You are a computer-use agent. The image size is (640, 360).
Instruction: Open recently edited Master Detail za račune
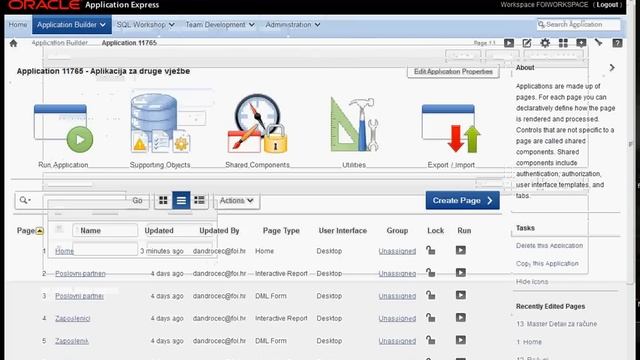[556, 324]
